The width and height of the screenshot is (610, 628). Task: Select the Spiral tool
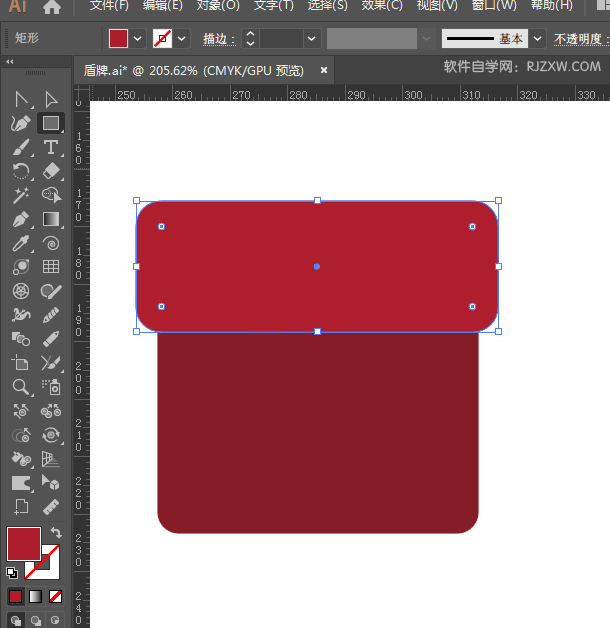pyautogui.click(x=51, y=243)
